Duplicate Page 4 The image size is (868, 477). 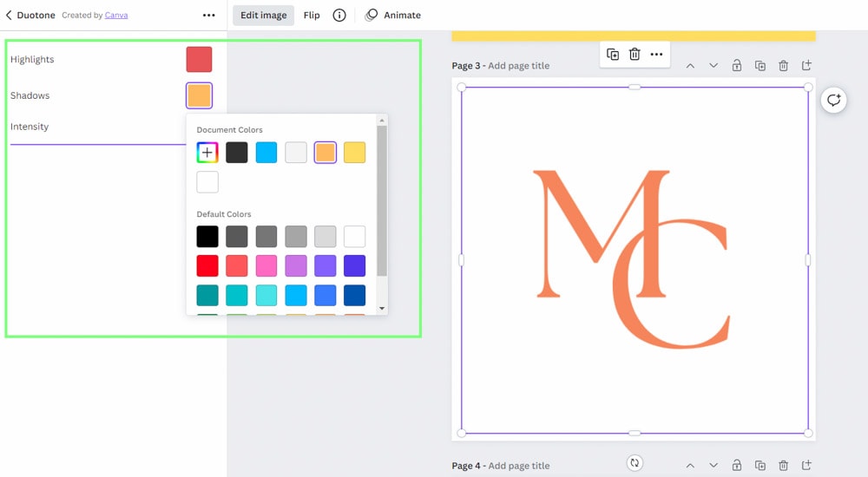coord(760,466)
